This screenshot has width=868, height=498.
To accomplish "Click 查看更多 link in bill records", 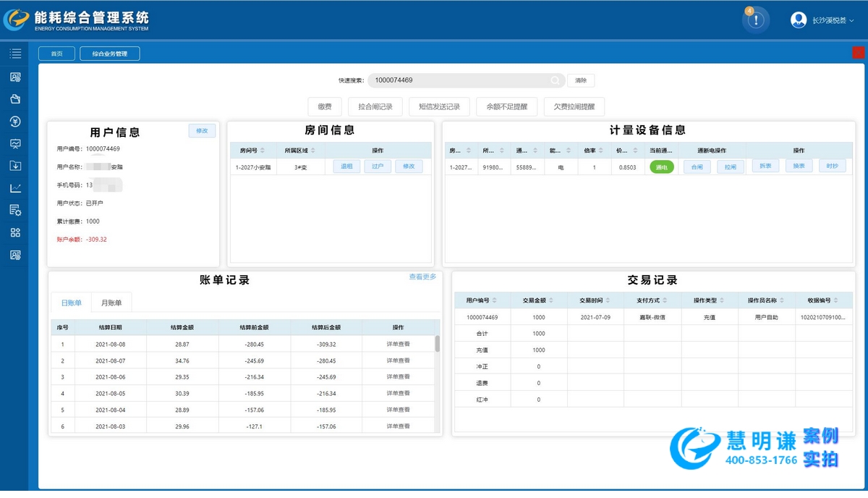I will coord(422,277).
